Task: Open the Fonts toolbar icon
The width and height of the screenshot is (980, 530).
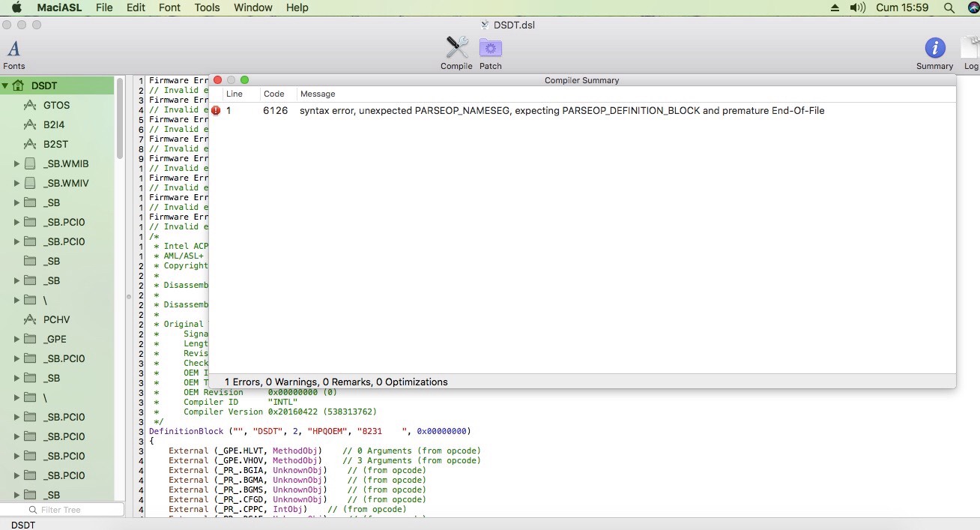Action: pyautogui.click(x=13, y=49)
